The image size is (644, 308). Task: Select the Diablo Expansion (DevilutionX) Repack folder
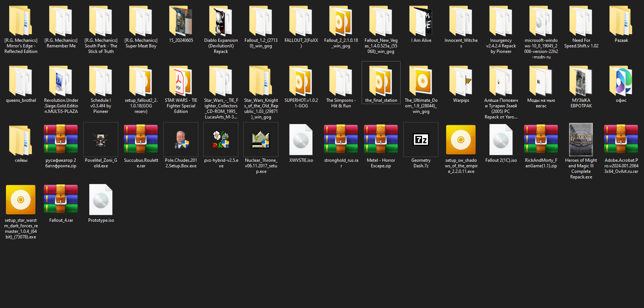click(x=221, y=30)
